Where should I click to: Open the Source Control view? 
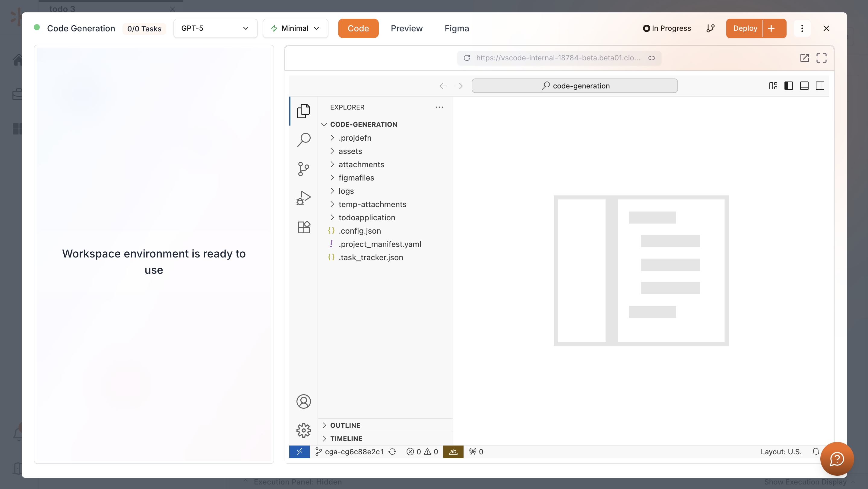[303, 169]
